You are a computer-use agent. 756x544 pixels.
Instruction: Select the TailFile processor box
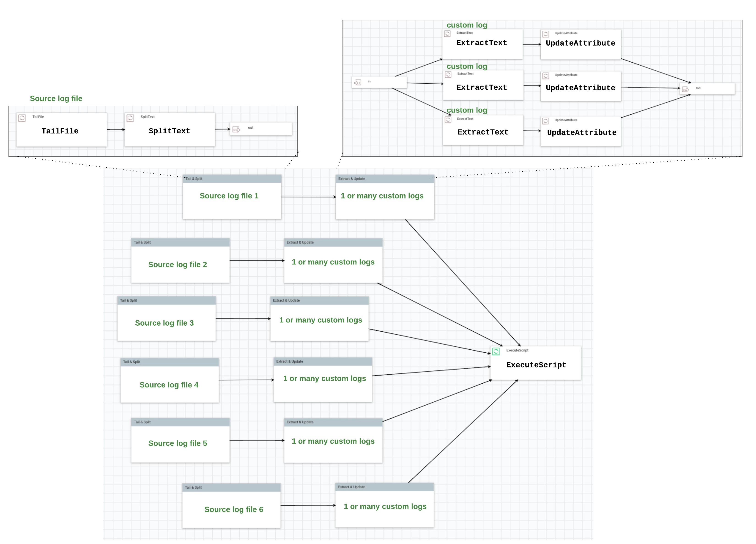(62, 130)
